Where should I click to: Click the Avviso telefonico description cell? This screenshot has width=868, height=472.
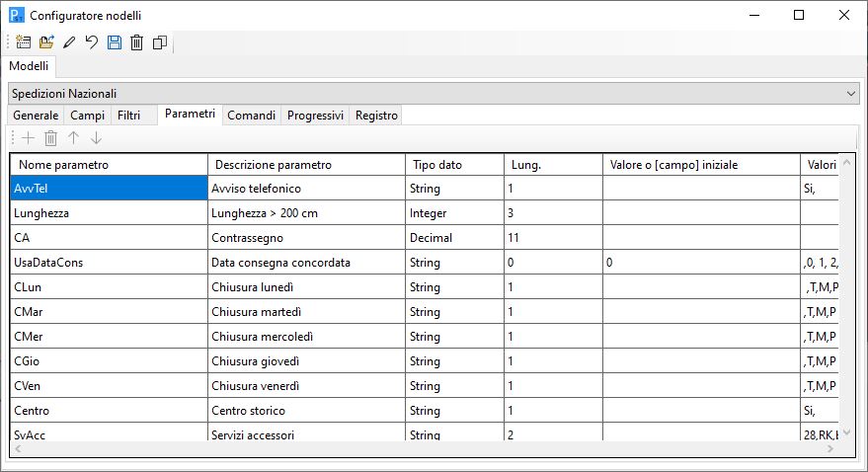[307, 189]
